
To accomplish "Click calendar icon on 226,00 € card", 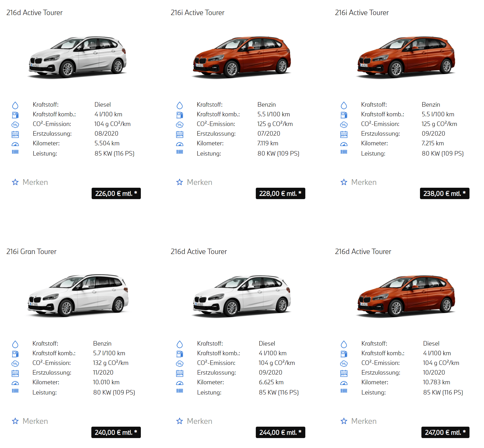I will pyautogui.click(x=15, y=134).
